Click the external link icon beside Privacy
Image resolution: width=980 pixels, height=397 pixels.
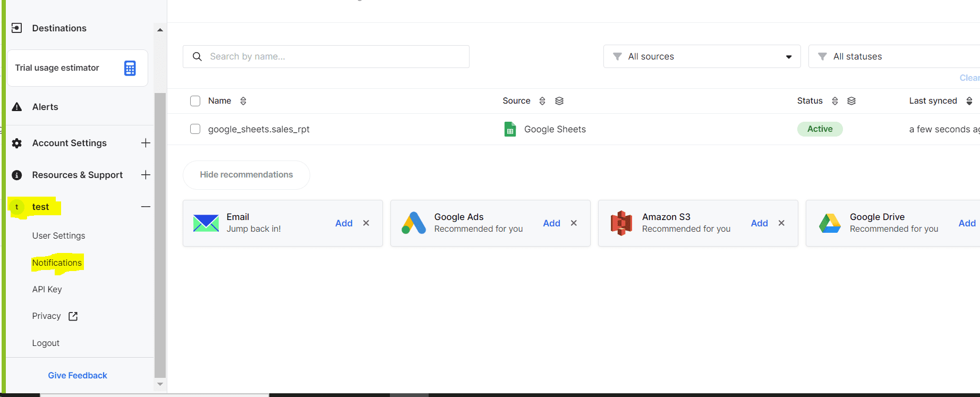coord(73,316)
